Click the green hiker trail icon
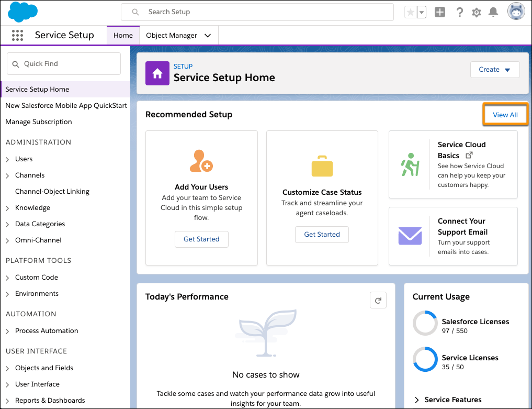The height and width of the screenshot is (409, 532). coord(410,164)
